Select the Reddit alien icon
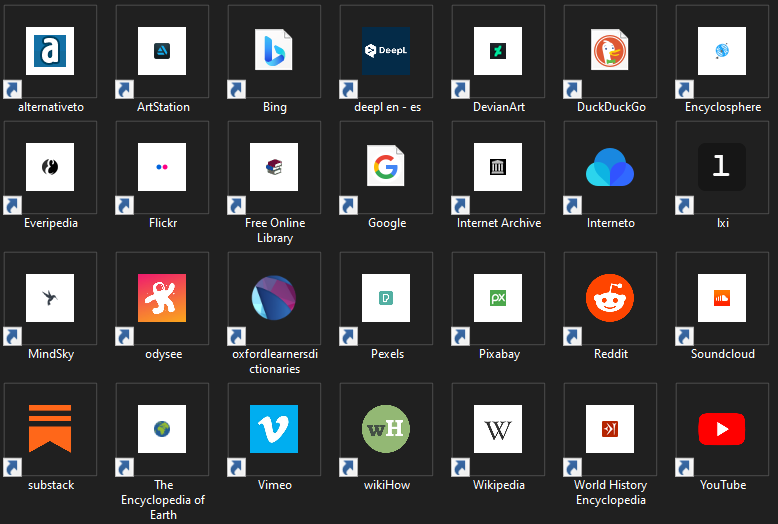The width and height of the screenshot is (778, 524). 610,298
